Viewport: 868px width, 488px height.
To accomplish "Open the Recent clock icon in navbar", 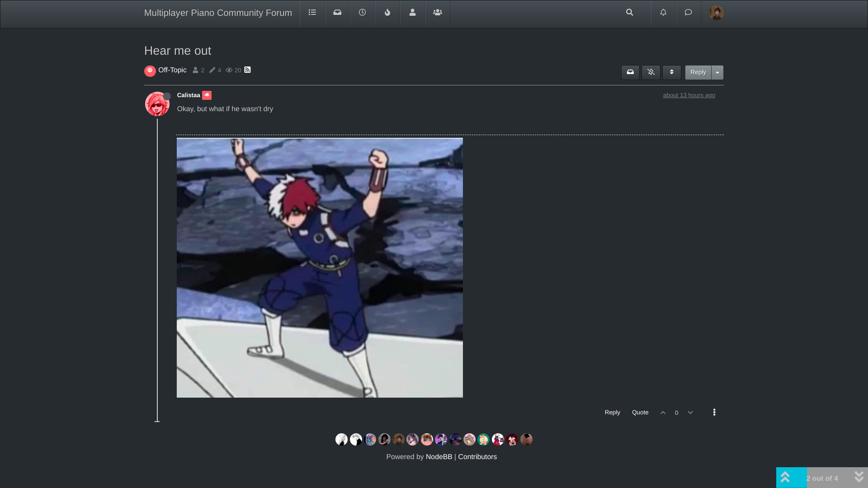I will 363,13.
